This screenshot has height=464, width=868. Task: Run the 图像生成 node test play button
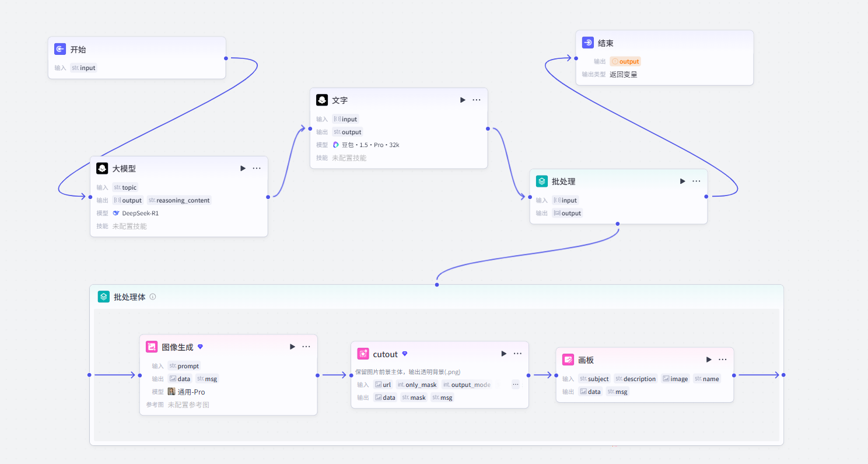click(292, 346)
